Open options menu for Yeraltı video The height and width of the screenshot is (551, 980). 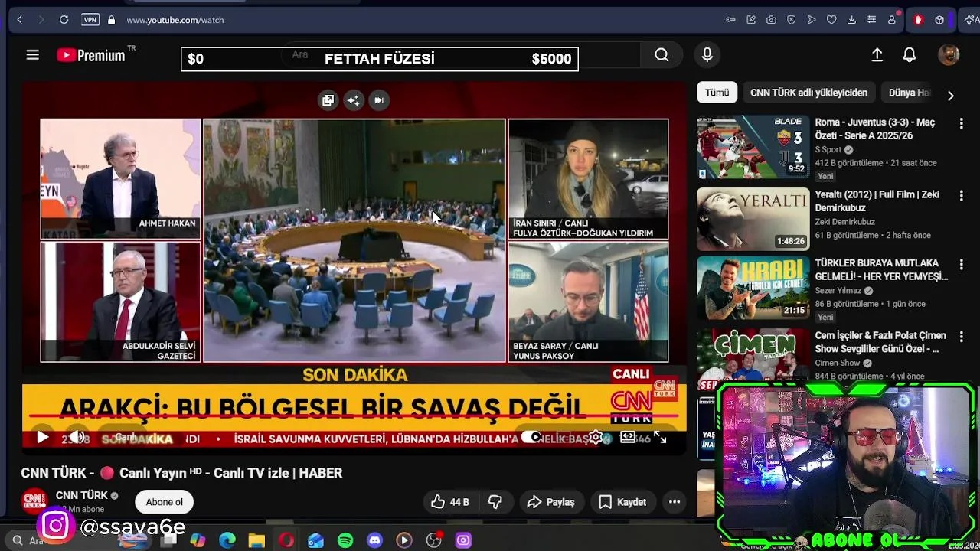point(961,196)
